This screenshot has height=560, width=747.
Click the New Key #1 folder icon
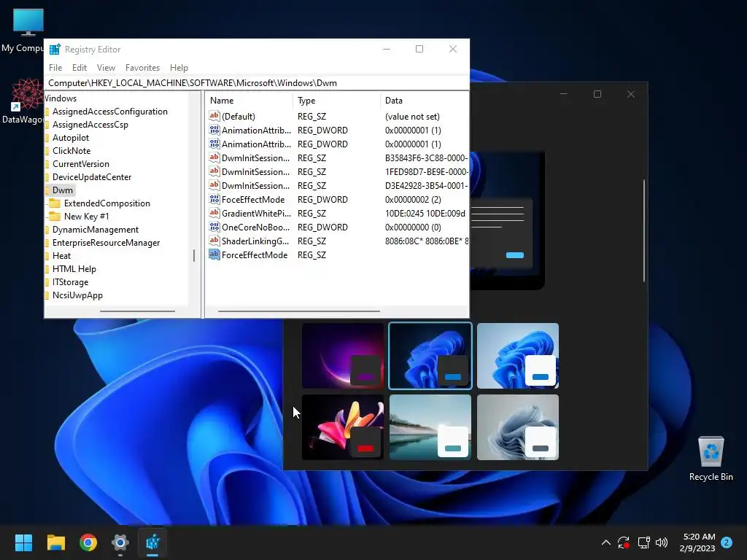coord(55,216)
